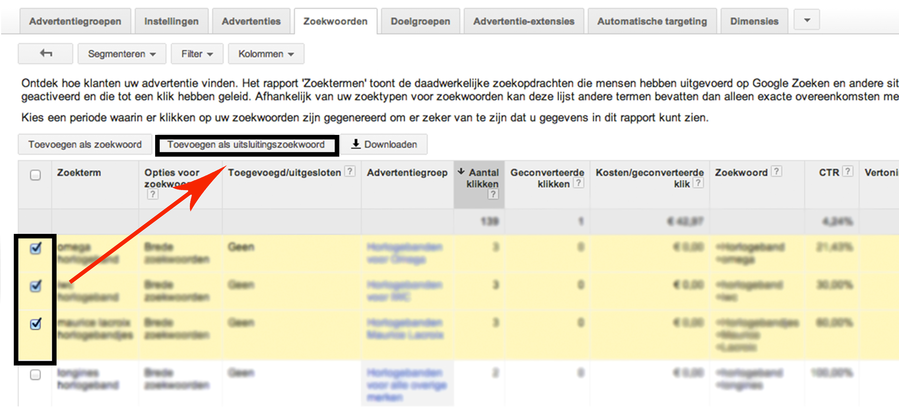Click the Downloaden download icon button
The image size is (899, 409).
[x=385, y=145]
